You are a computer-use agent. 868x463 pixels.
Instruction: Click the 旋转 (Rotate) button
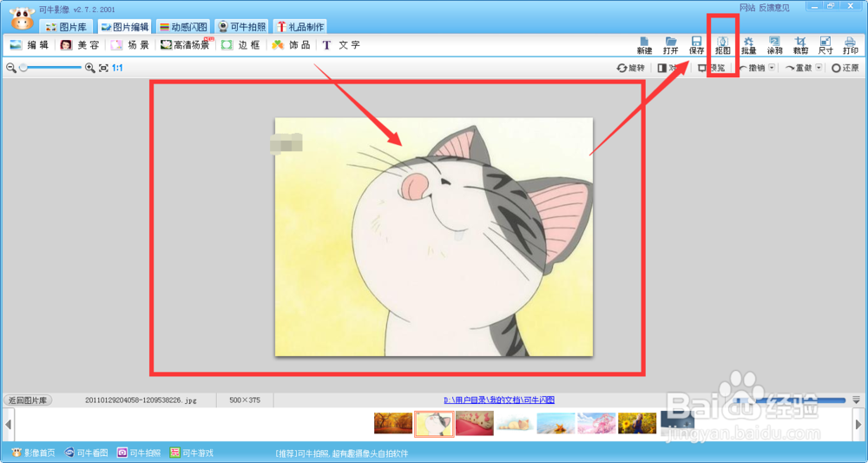coord(631,68)
